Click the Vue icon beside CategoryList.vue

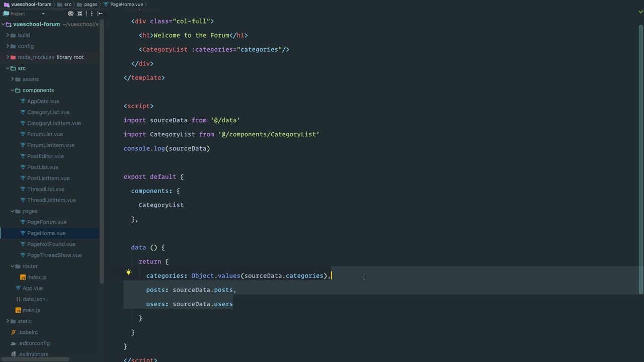pos(23,112)
